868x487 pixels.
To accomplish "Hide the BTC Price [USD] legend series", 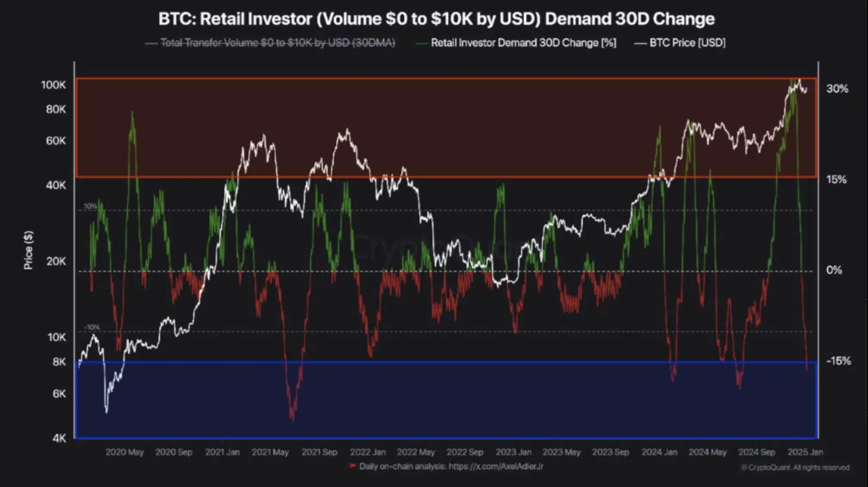I will coord(687,43).
